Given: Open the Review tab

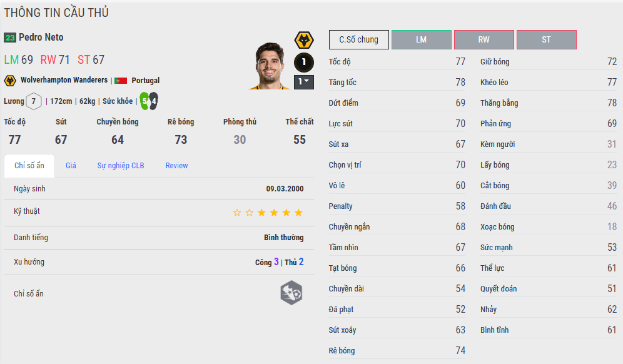Looking at the screenshot, I should (177, 166).
